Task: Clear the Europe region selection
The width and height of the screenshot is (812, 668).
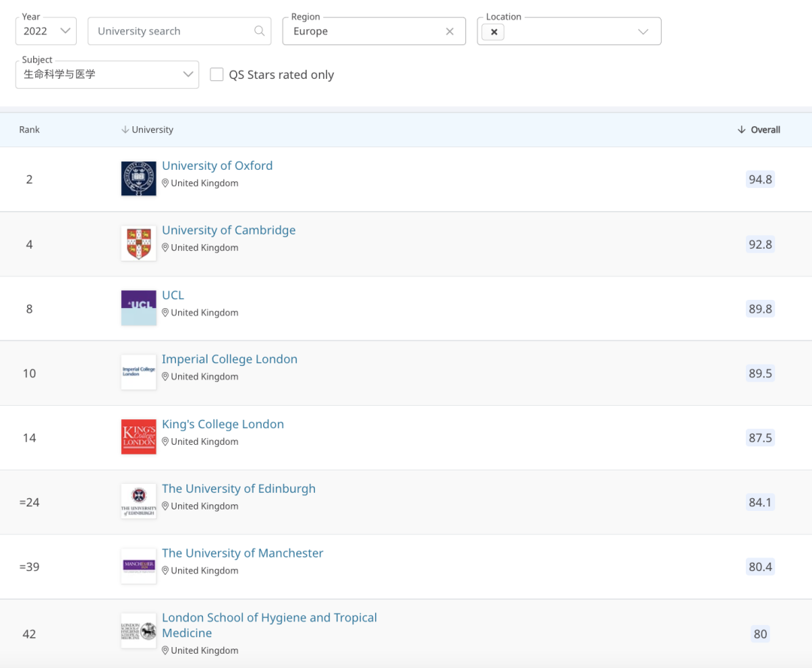Action: [x=450, y=32]
